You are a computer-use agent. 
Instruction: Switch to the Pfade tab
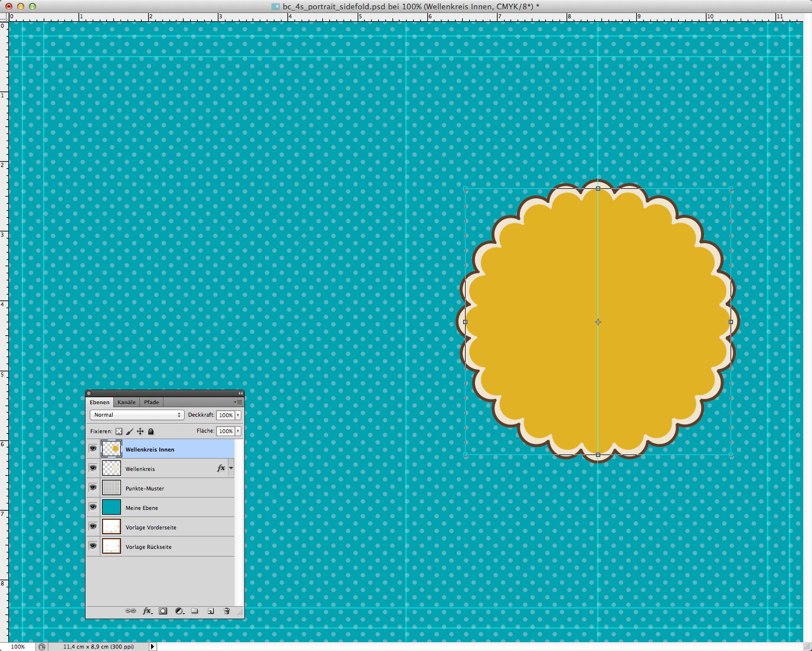click(x=152, y=403)
